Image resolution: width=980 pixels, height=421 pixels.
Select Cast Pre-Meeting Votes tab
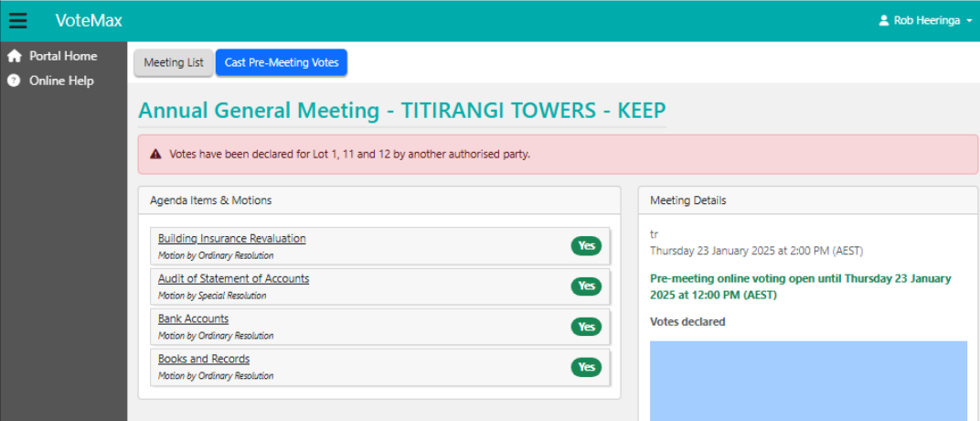pyautogui.click(x=282, y=62)
